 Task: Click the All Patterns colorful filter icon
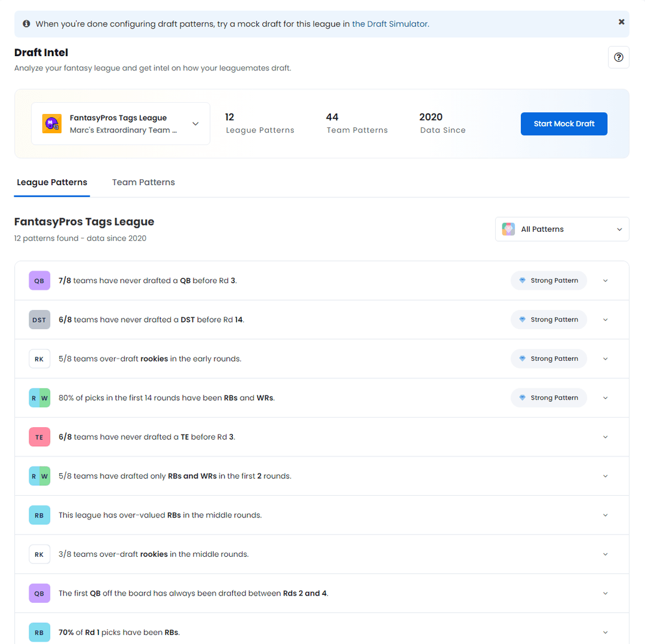click(x=508, y=229)
